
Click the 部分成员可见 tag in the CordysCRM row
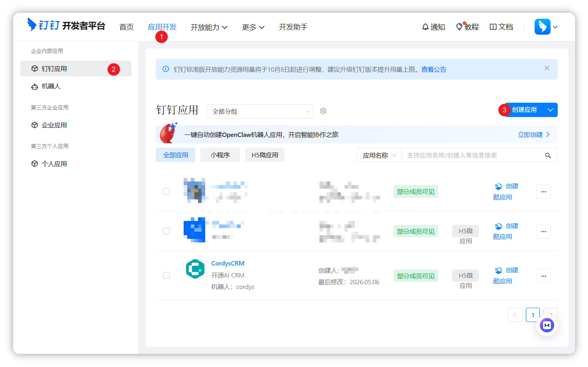point(416,276)
